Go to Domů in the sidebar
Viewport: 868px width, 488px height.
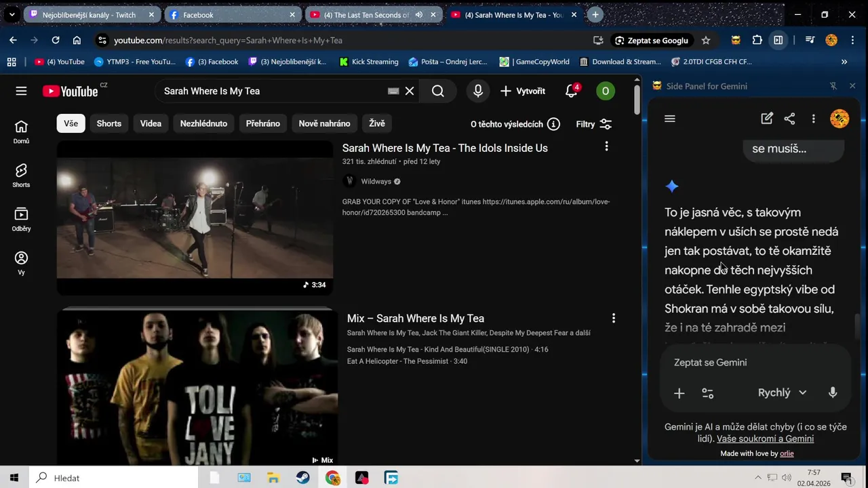click(x=21, y=132)
